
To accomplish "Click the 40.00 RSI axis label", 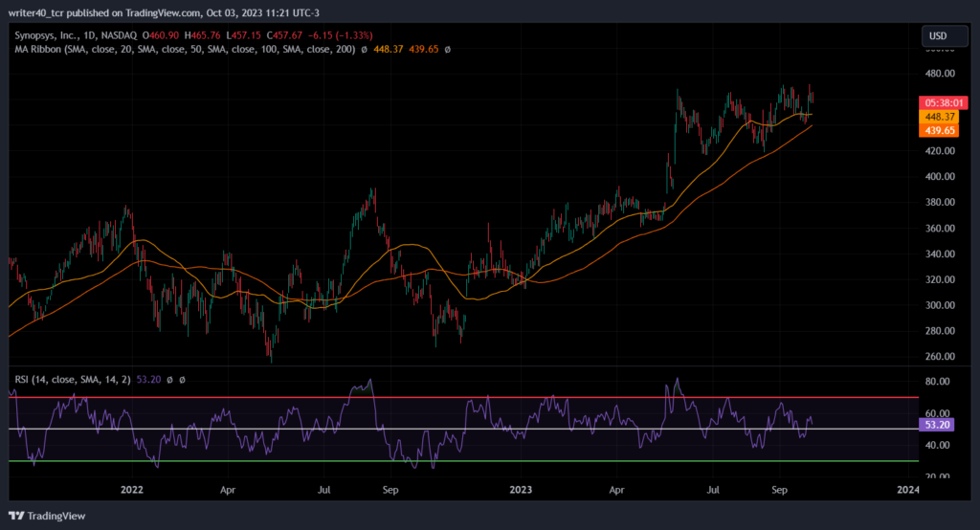I will tap(938, 445).
